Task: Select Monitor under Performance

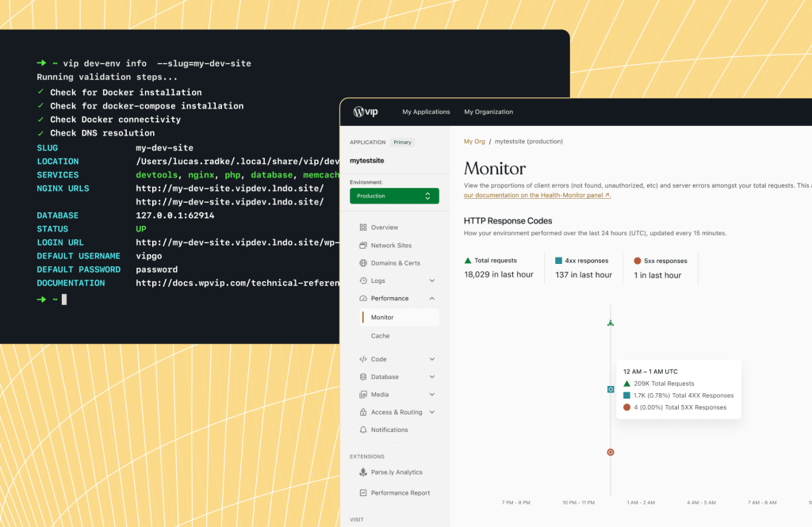Action: coord(399,317)
